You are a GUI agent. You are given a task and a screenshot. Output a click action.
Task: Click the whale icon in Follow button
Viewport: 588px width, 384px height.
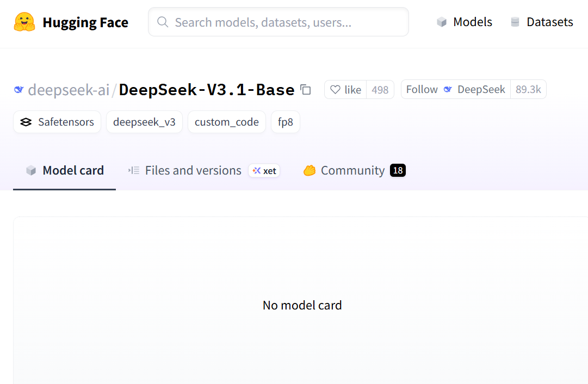(x=448, y=90)
